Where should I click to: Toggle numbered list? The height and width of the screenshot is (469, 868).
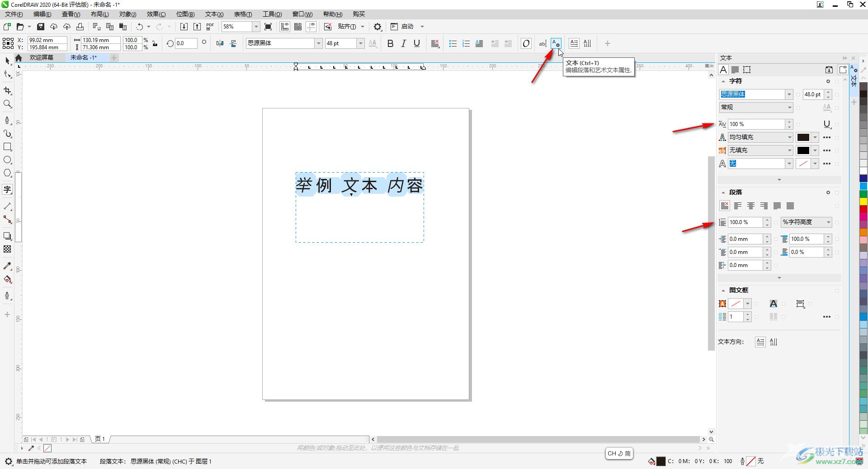point(466,43)
